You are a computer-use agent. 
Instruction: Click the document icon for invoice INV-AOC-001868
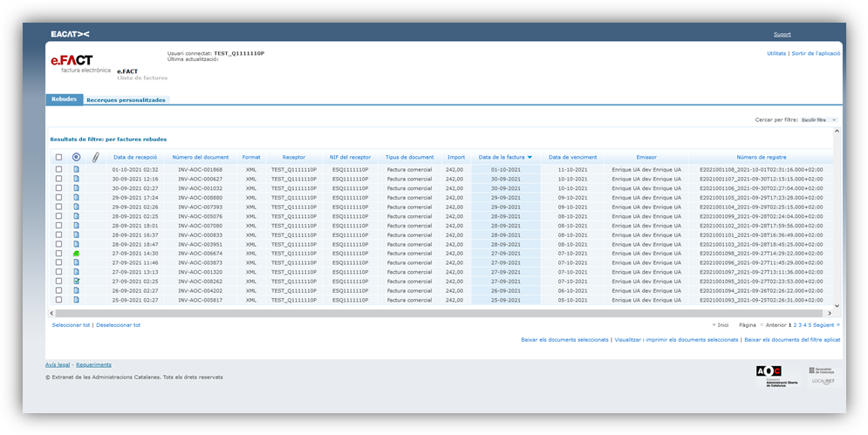76,169
